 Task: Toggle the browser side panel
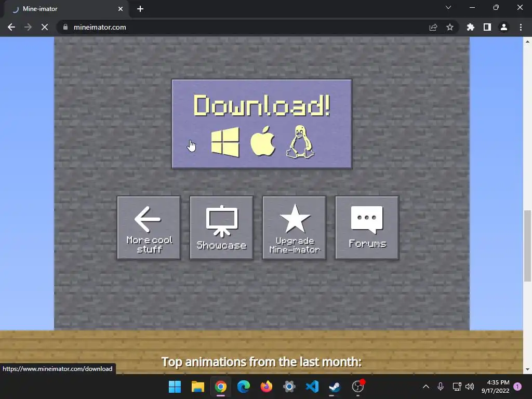[x=487, y=27]
